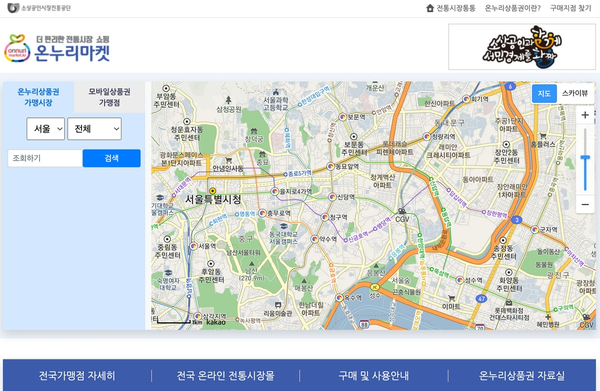
Task: Click the 충무로역 station icon
Action: point(262,213)
